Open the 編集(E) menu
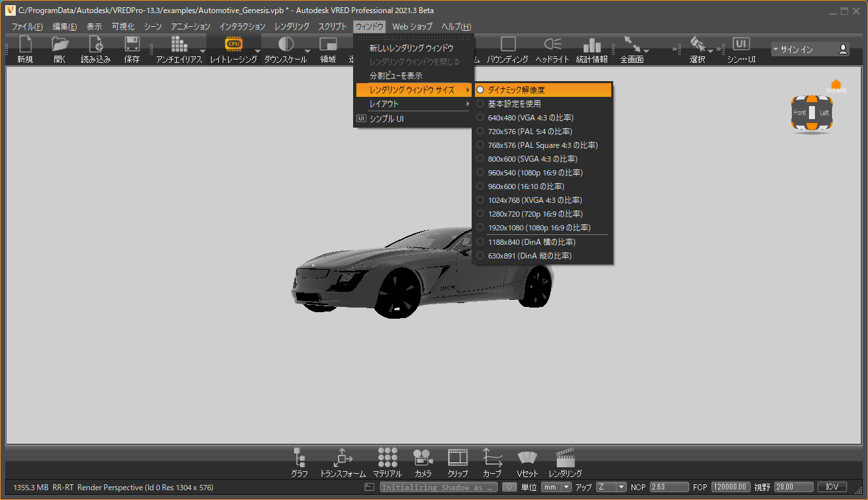The width and height of the screenshot is (868, 500). tap(65, 26)
